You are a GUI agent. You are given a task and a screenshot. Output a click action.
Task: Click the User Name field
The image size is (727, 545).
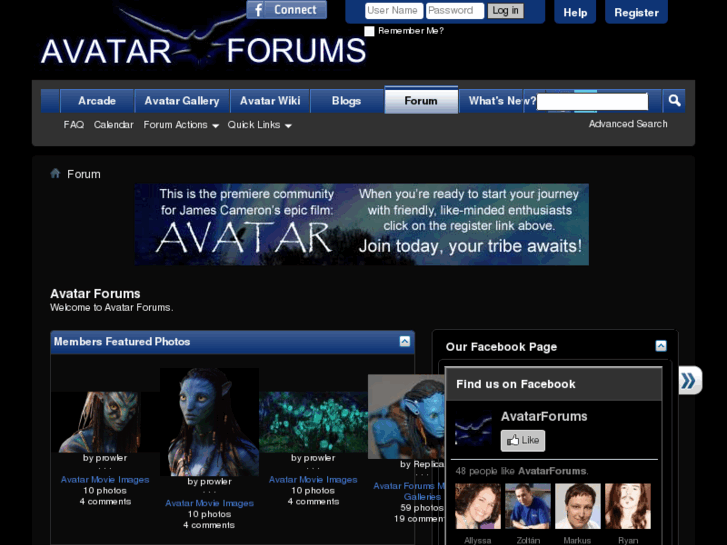coord(394,11)
